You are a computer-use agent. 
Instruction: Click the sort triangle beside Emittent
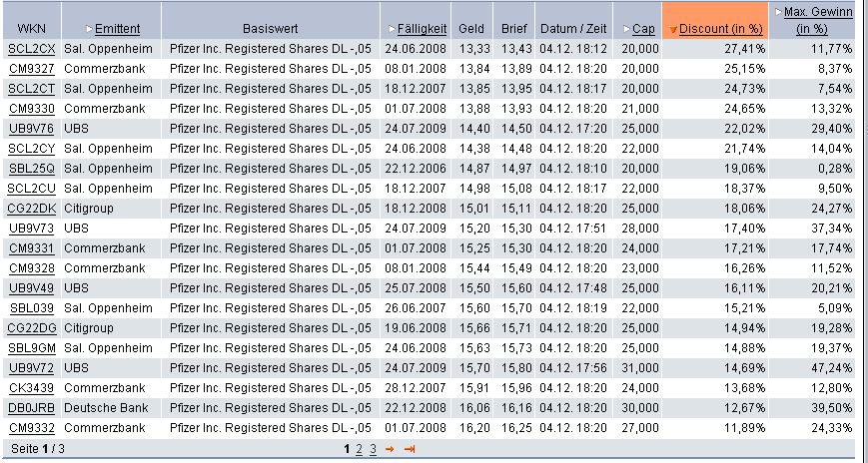tap(90, 28)
